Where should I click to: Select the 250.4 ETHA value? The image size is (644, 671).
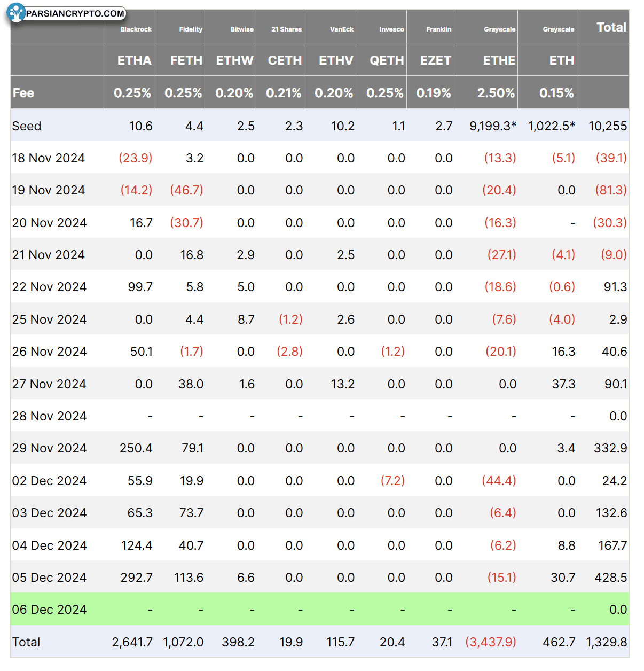point(136,448)
